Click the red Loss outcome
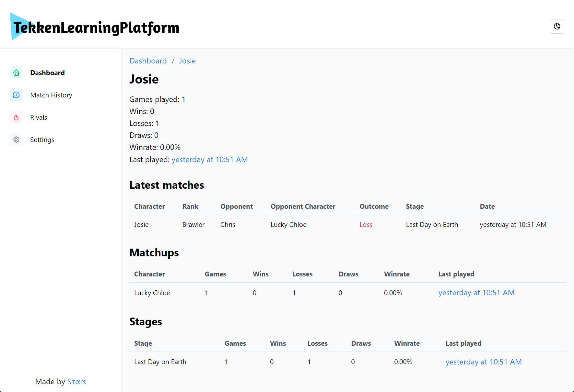This screenshot has width=574, height=392. point(366,225)
